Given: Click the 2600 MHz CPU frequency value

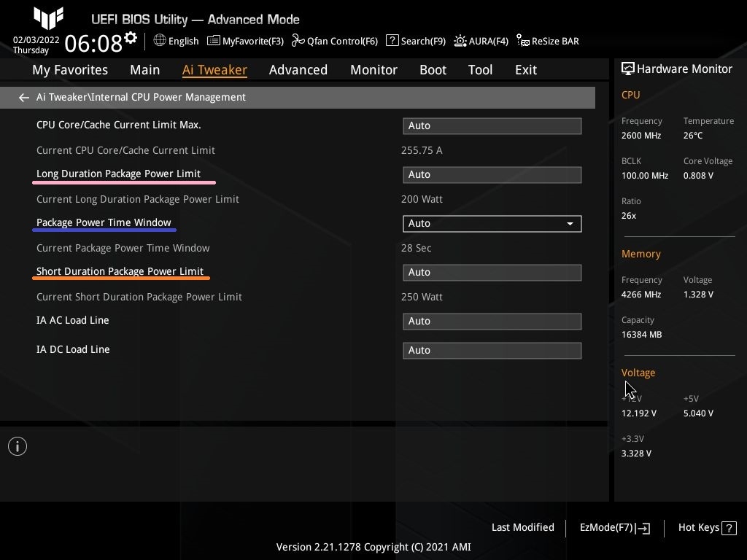Looking at the screenshot, I should [641, 136].
